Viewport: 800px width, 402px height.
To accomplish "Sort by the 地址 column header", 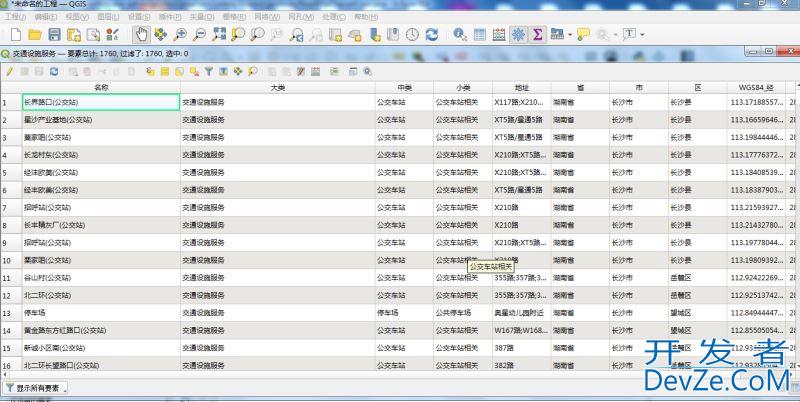I will pos(521,88).
